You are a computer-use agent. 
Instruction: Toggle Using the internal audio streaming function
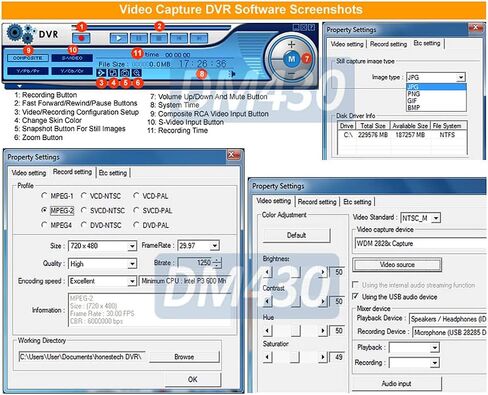(355, 285)
